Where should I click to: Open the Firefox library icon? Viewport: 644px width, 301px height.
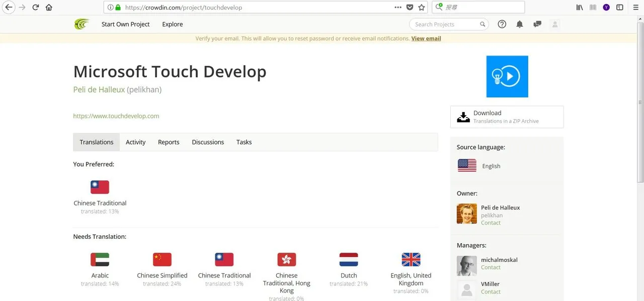[x=580, y=8]
